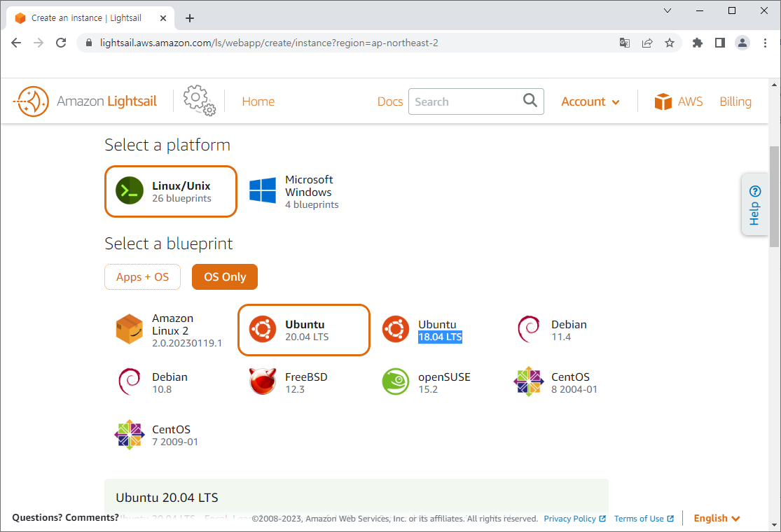This screenshot has height=532, width=781.
Task: View site info via the lock icon
Action: pyautogui.click(x=89, y=43)
